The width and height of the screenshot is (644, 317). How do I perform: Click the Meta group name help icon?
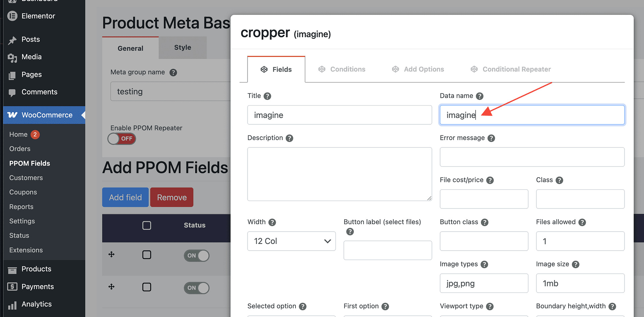pyautogui.click(x=173, y=72)
